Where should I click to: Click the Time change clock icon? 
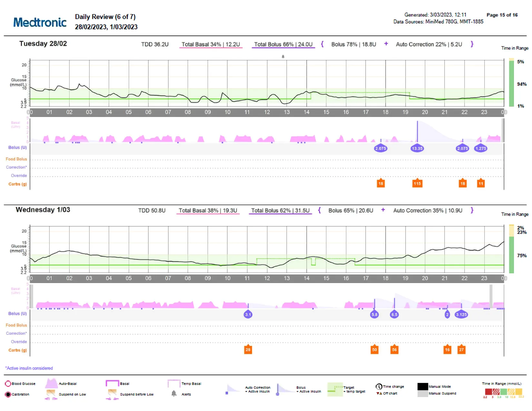[379, 386]
